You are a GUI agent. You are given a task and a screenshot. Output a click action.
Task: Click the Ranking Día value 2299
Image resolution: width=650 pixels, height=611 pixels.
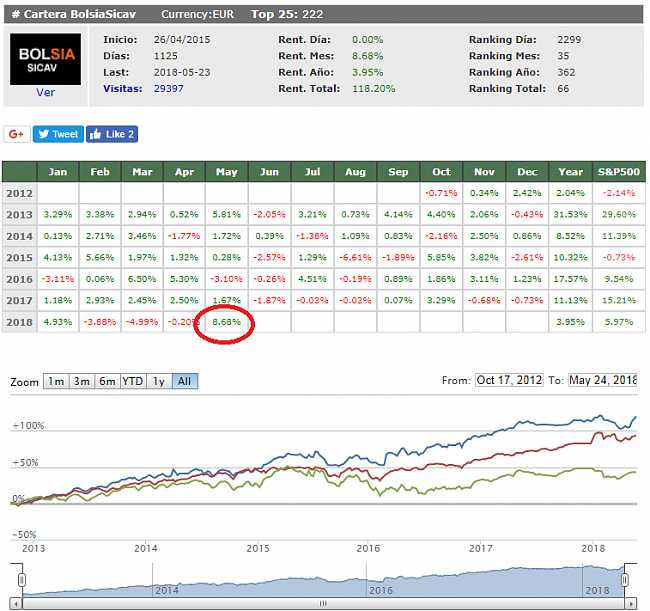point(569,40)
